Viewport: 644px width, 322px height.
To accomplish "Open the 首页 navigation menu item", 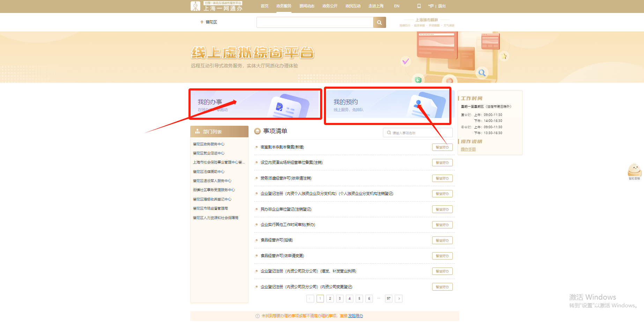I will 265,6.
